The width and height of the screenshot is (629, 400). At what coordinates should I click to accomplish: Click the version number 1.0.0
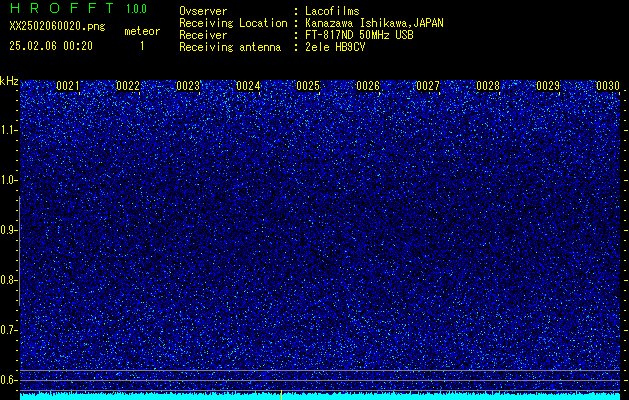[136, 8]
